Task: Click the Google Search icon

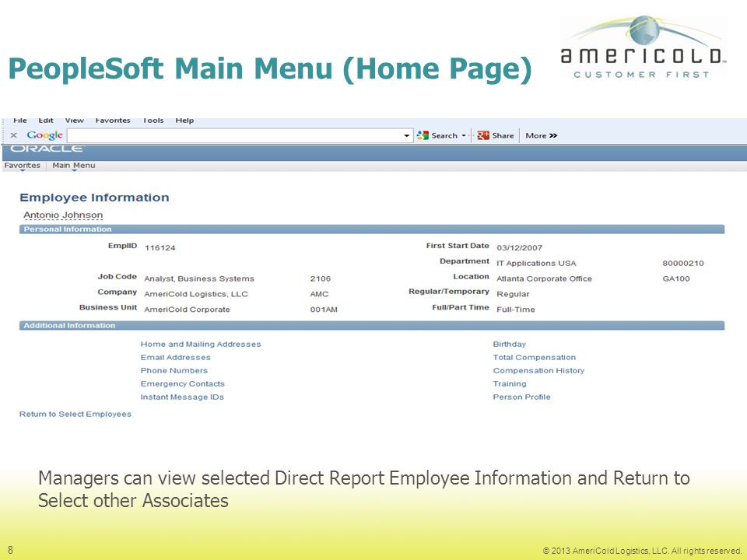Action: 423,135
